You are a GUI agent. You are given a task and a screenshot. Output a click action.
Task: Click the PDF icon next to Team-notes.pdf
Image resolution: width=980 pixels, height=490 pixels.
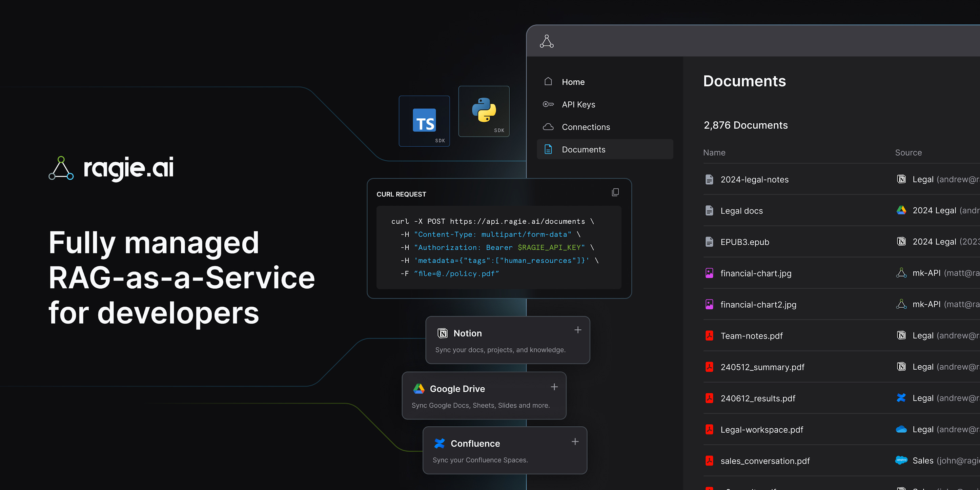(709, 335)
